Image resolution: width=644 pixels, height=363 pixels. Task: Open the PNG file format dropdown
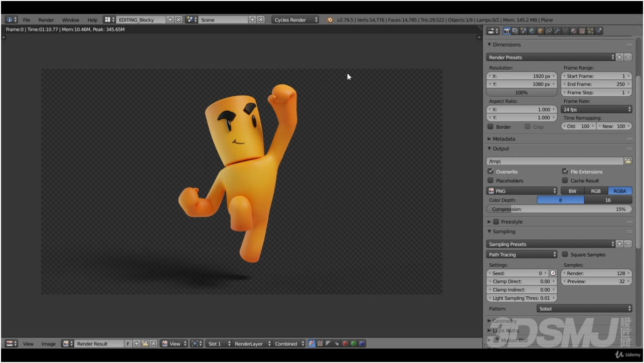point(522,191)
